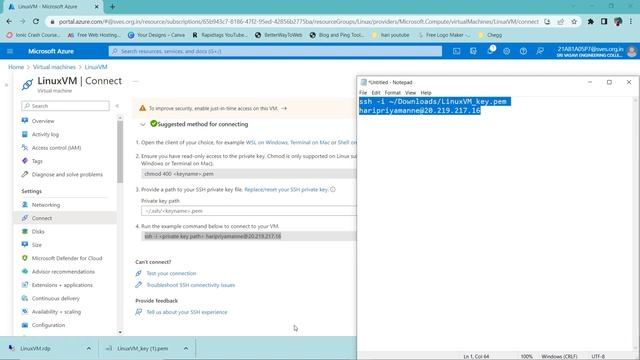Click the just-in-time access warning banner
This screenshot has width=640, height=360.
(x=245, y=108)
